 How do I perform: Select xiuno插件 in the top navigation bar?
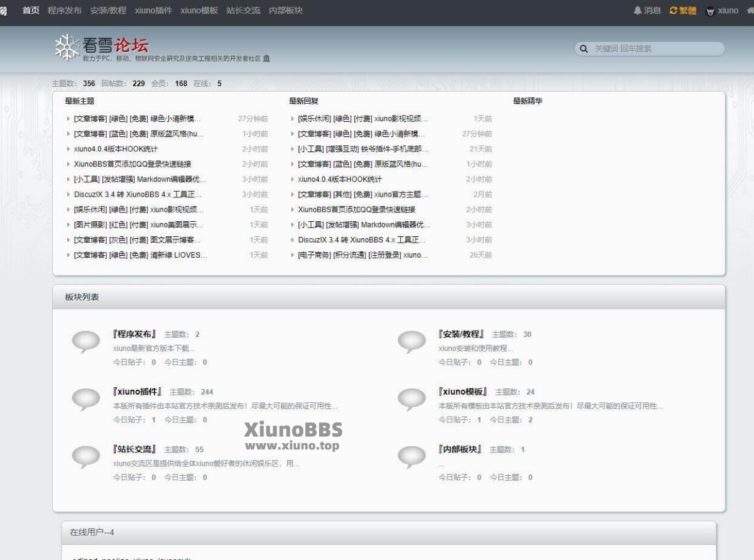(153, 11)
